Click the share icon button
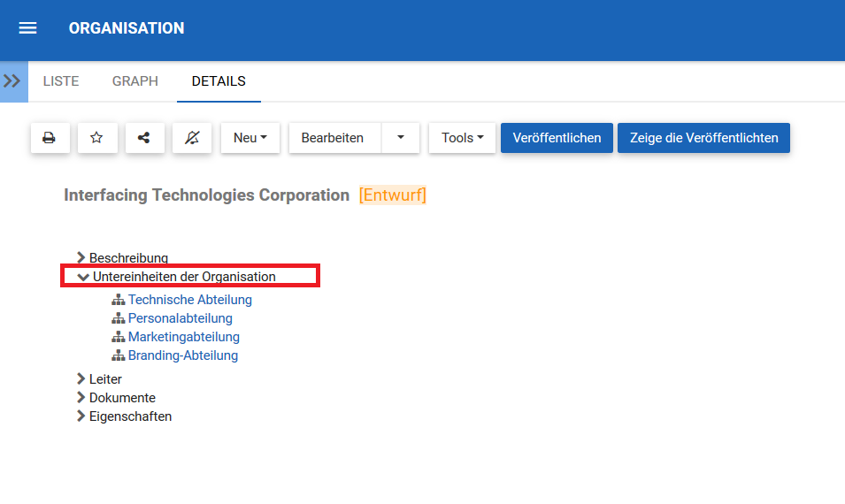This screenshot has width=845, height=504. pyautogui.click(x=144, y=138)
